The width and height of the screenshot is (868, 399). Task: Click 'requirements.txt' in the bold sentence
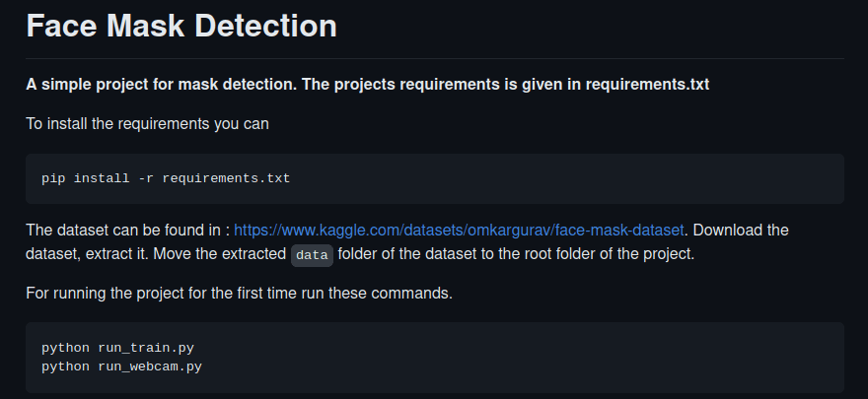pyautogui.click(x=647, y=85)
